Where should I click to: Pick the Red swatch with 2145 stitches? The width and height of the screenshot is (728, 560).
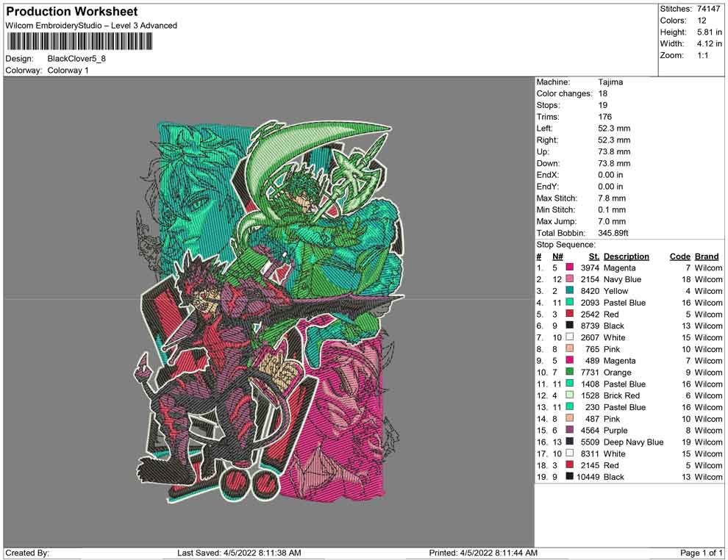[x=570, y=464]
